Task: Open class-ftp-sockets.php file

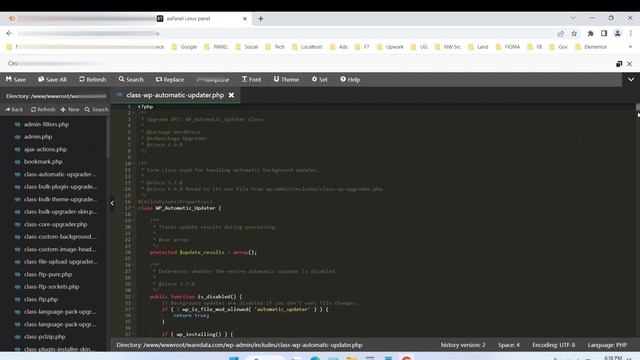Action: coord(51,287)
